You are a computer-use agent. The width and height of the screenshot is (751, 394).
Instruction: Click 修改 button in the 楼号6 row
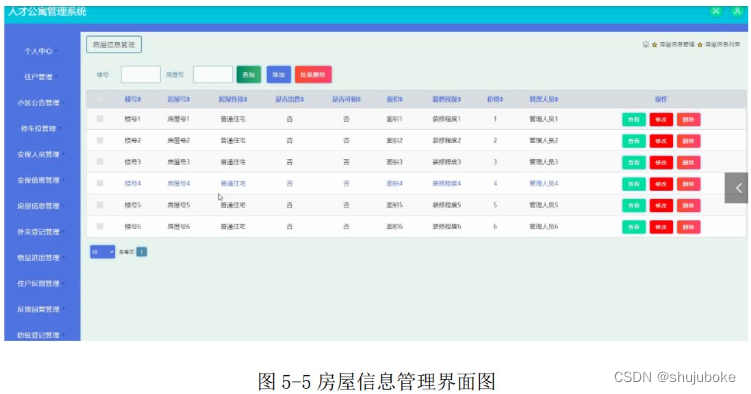tap(661, 227)
